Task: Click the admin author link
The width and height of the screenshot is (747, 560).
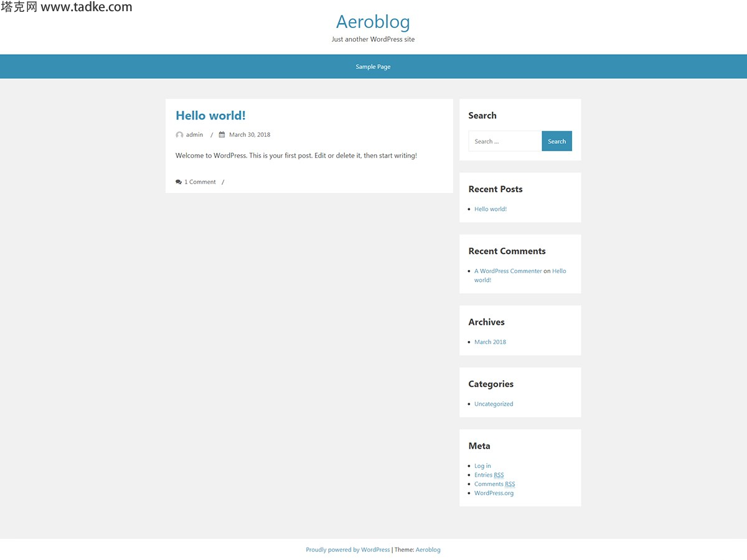Action: [x=194, y=135]
